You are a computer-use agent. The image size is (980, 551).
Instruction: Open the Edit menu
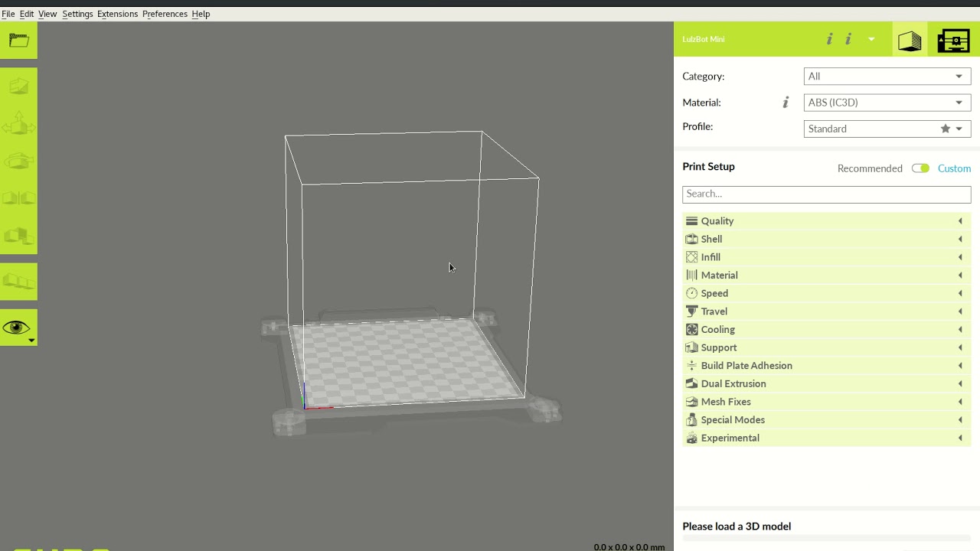pos(27,14)
